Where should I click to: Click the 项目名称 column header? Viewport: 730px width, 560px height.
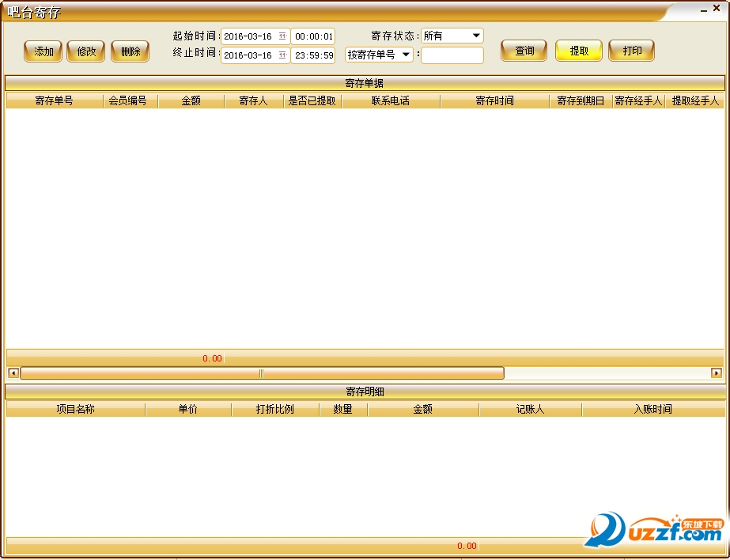click(75, 409)
